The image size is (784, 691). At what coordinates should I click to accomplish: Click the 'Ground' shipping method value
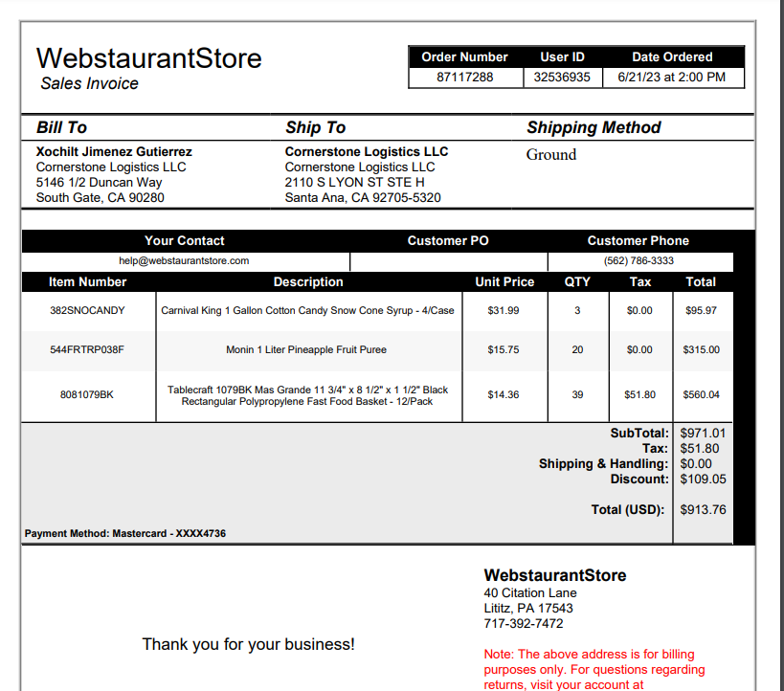(551, 154)
